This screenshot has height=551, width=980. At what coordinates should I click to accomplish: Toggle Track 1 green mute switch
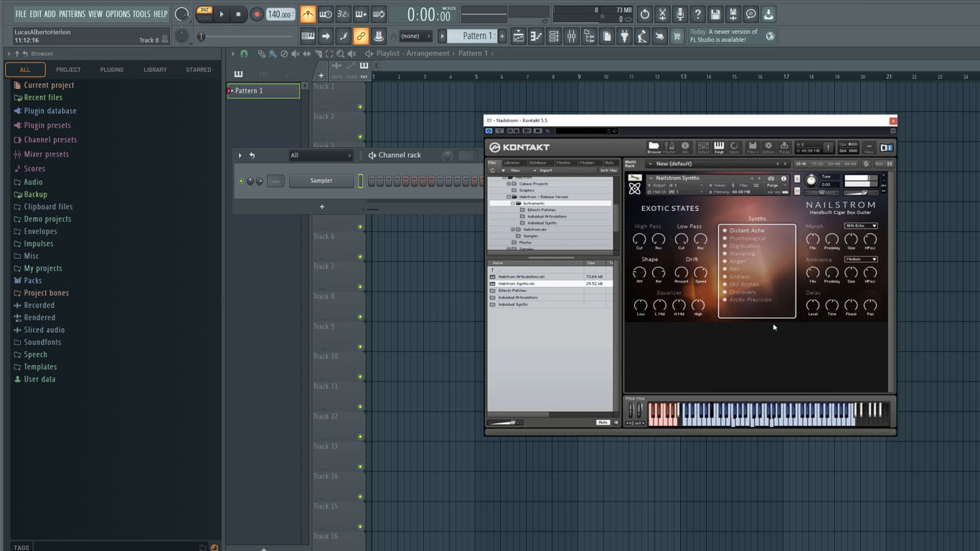coord(360,107)
